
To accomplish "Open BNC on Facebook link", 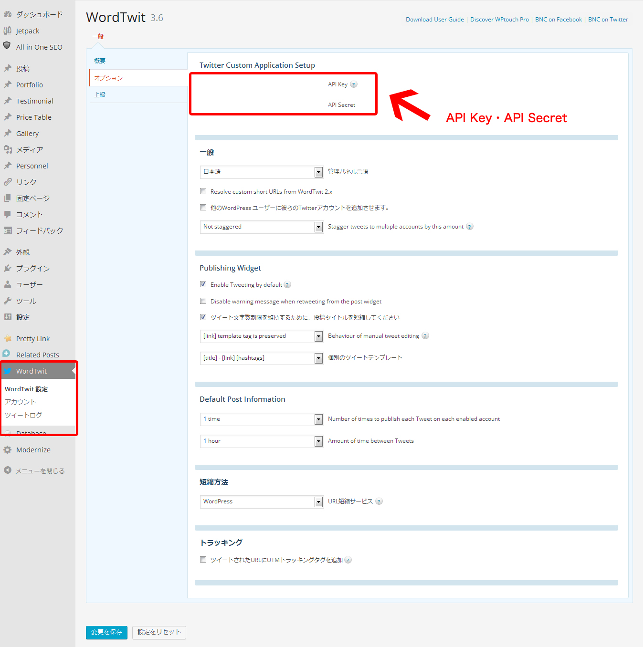I will (x=559, y=20).
